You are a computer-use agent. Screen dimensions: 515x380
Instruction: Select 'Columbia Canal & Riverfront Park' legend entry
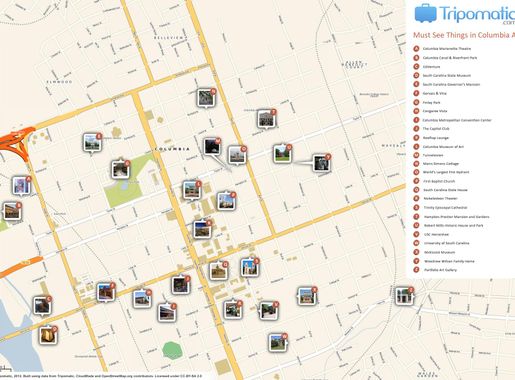coord(450,58)
